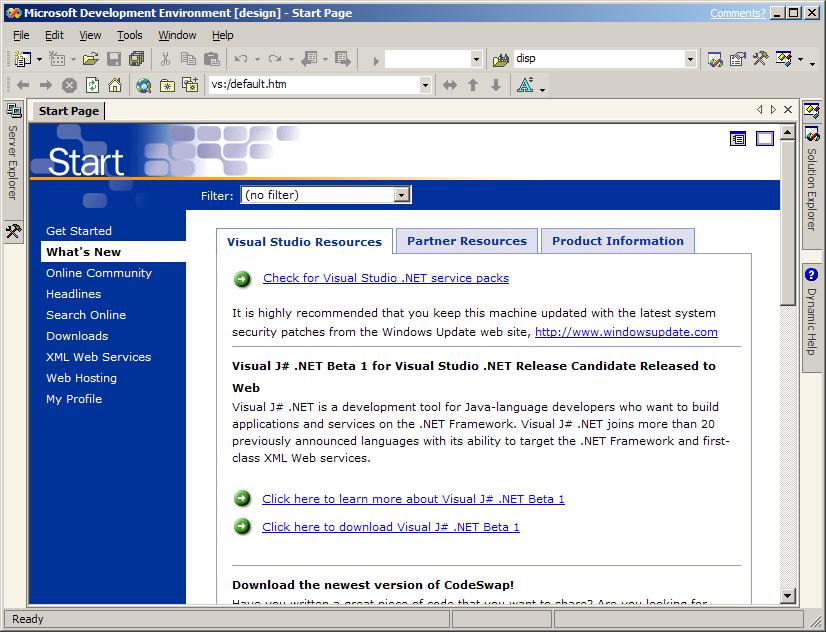Switch to the Partner Resources tab
This screenshot has height=632, width=826.
[467, 241]
